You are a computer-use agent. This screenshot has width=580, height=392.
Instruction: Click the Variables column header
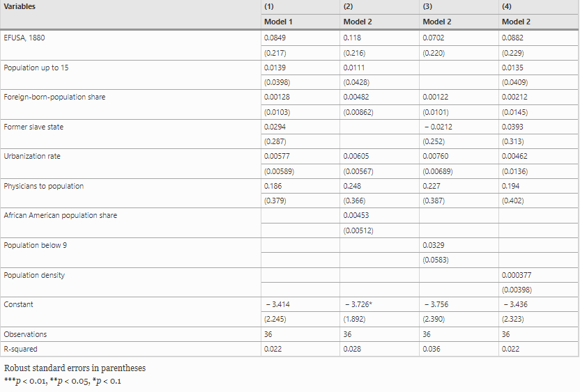click(20, 7)
